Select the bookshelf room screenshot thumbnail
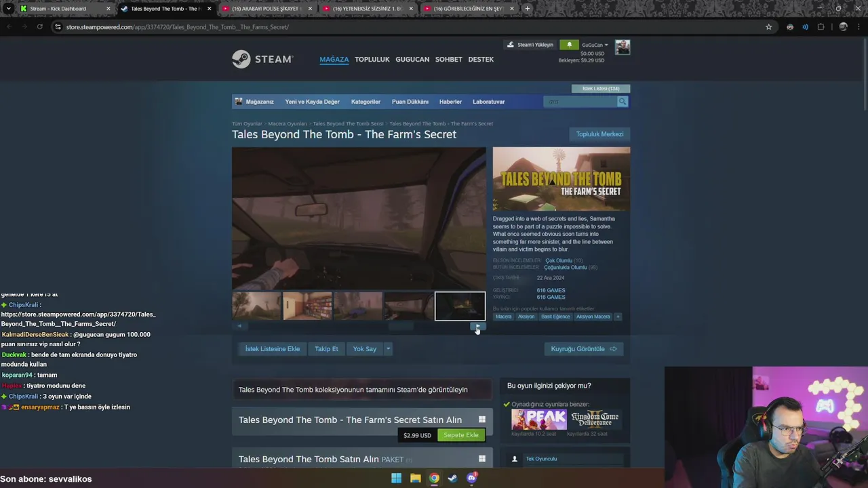The image size is (868, 488). (307, 306)
